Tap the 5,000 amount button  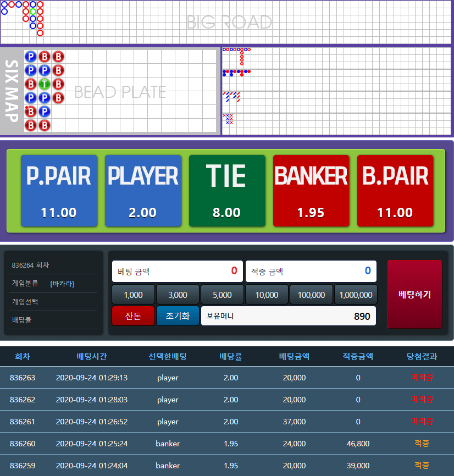pos(222,295)
